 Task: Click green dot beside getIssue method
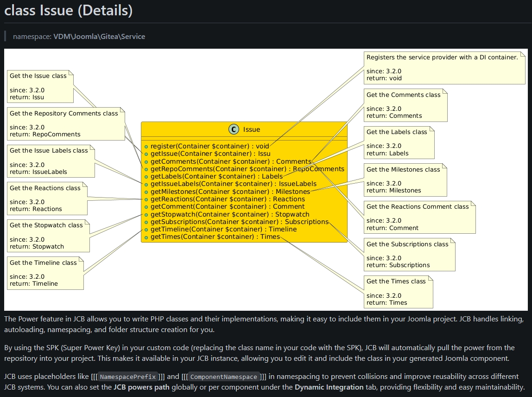[146, 154]
